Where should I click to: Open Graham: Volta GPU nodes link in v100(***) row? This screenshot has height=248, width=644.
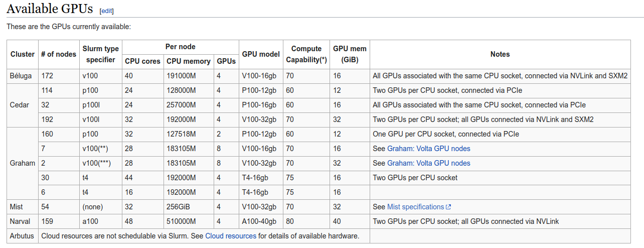pyautogui.click(x=428, y=163)
